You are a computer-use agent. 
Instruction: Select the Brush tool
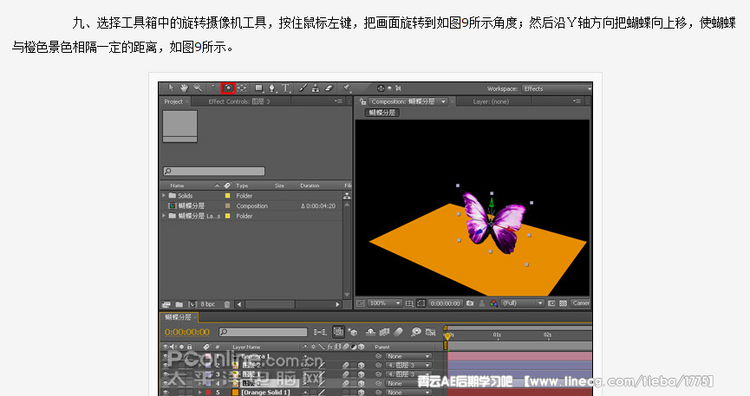point(302,88)
